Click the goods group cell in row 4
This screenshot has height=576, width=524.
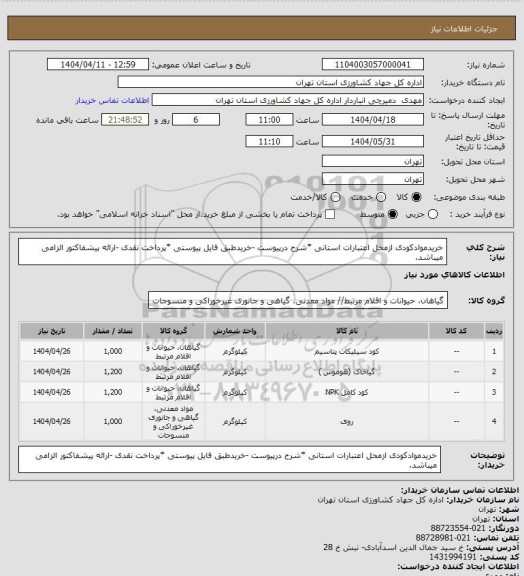coord(173,422)
